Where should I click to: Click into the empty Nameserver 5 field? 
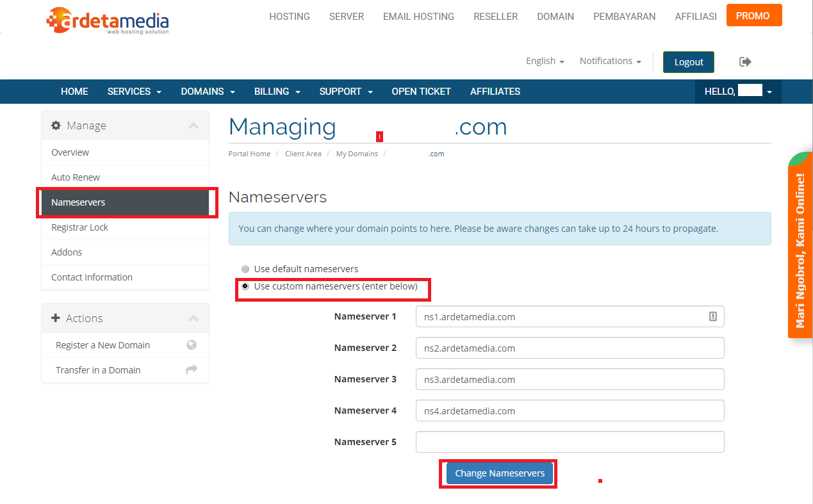point(570,442)
